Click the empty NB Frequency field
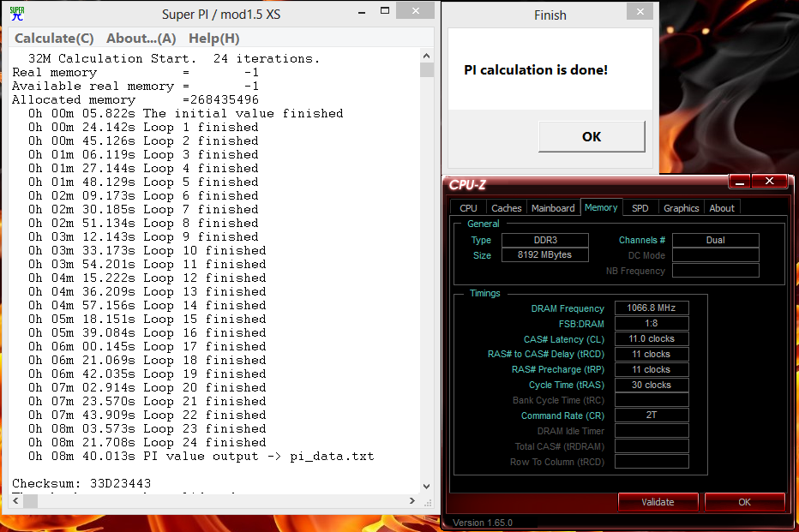The width and height of the screenshot is (799, 532). (716, 271)
